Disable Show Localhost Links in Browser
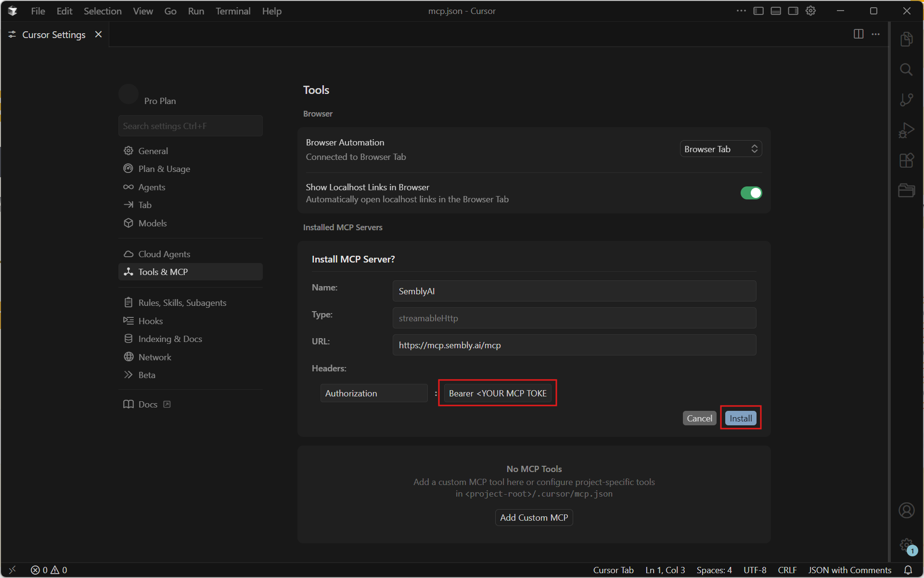Screen dimensions: 924x578 tap(751, 193)
